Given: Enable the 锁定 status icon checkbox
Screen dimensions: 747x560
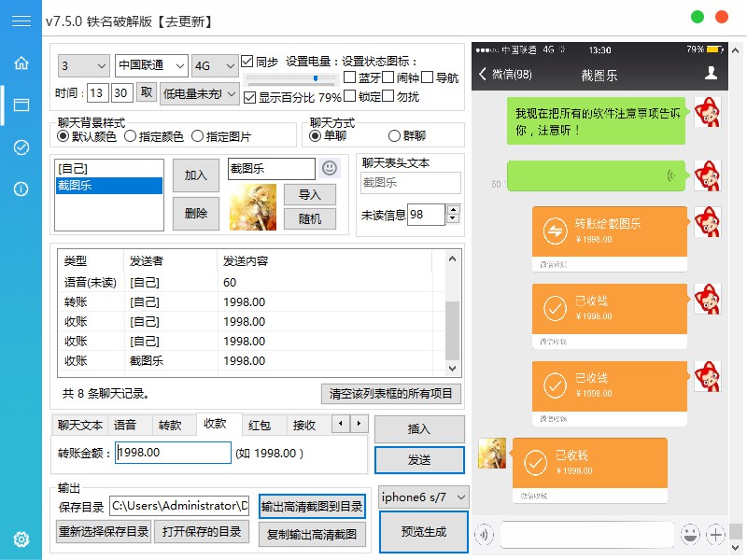Looking at the screenshot, I should click(349, 96).
